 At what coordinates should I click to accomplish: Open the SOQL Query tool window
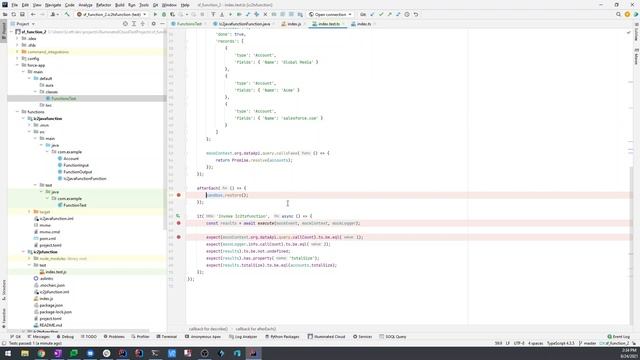pos(393,337)
